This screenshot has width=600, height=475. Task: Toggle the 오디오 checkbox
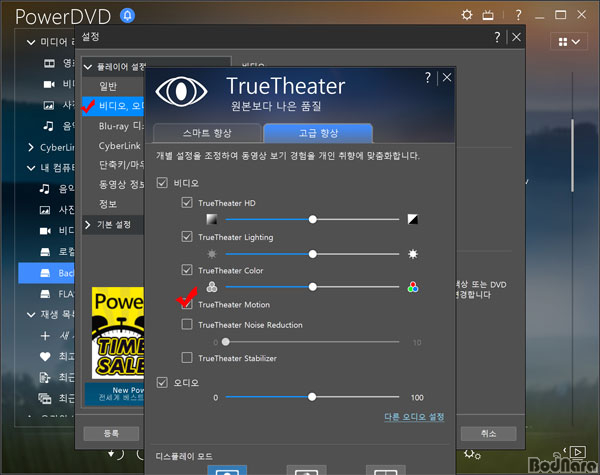pos(162,382)
